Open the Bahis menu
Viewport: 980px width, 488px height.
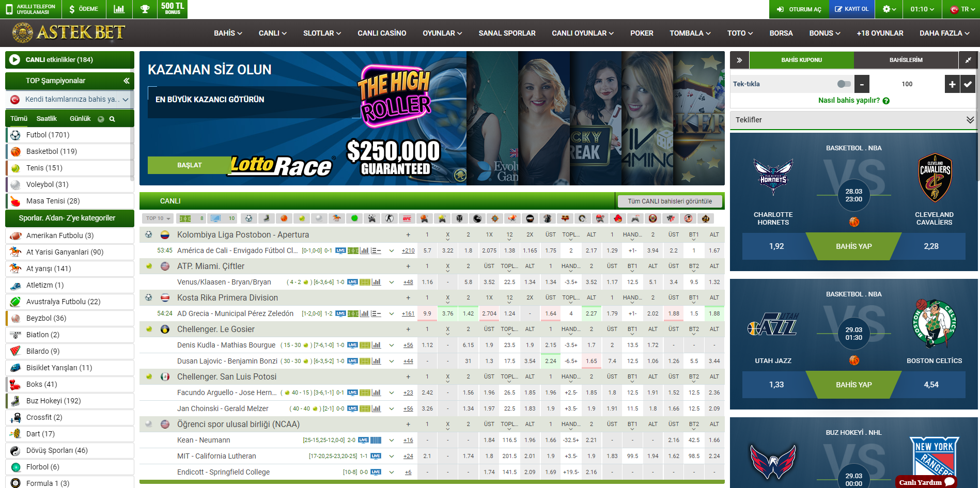point(228,33)
